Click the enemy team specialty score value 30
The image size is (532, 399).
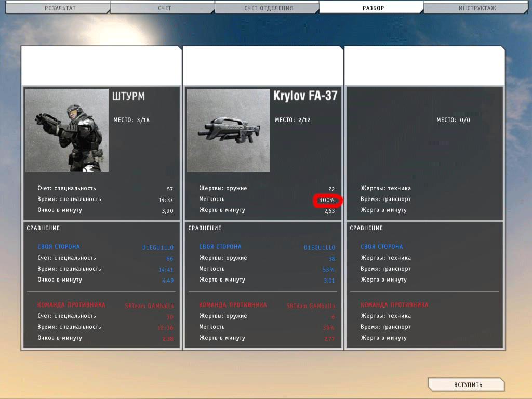click(x=170, y=316)
